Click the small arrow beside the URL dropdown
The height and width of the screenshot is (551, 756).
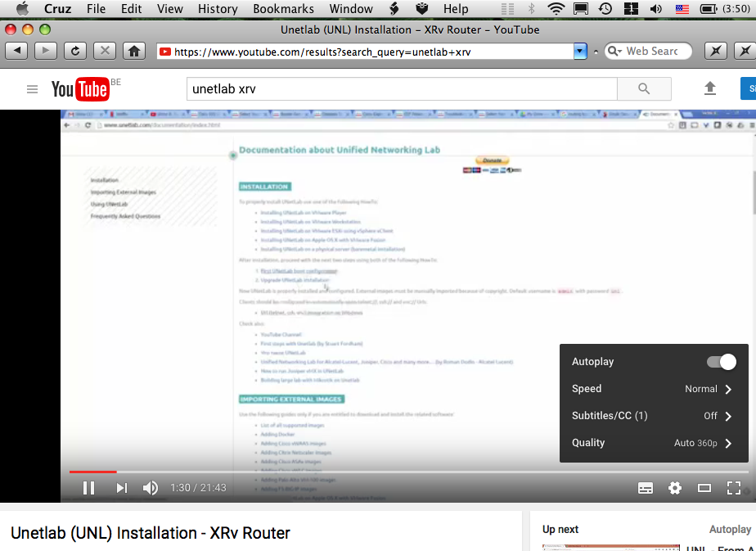[x=596, y=51]
